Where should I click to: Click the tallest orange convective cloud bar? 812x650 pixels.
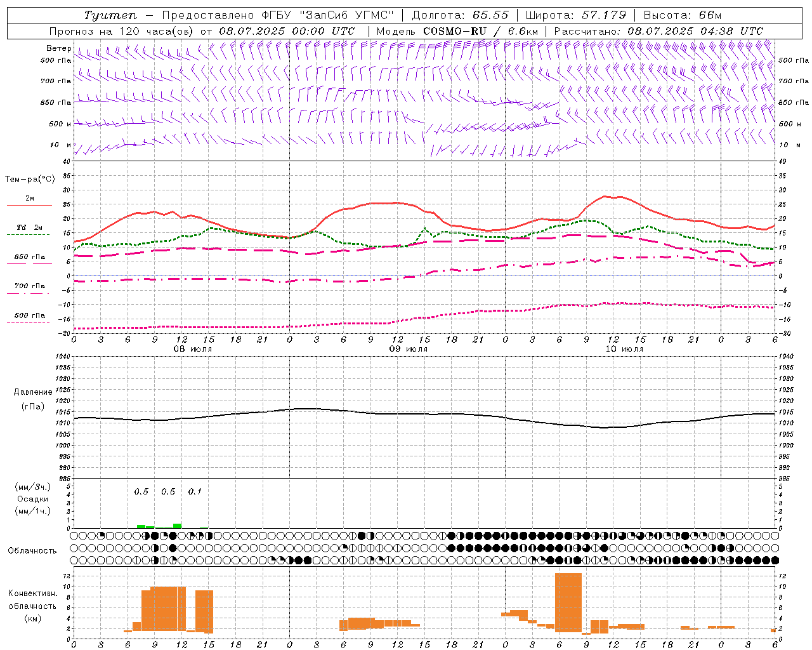point(568,602)
